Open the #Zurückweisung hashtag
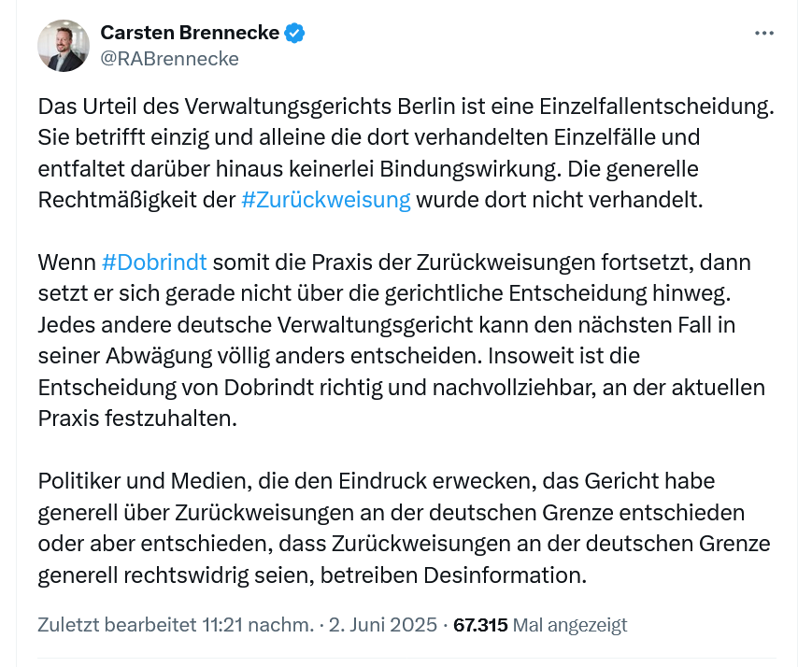 (325, 200)
